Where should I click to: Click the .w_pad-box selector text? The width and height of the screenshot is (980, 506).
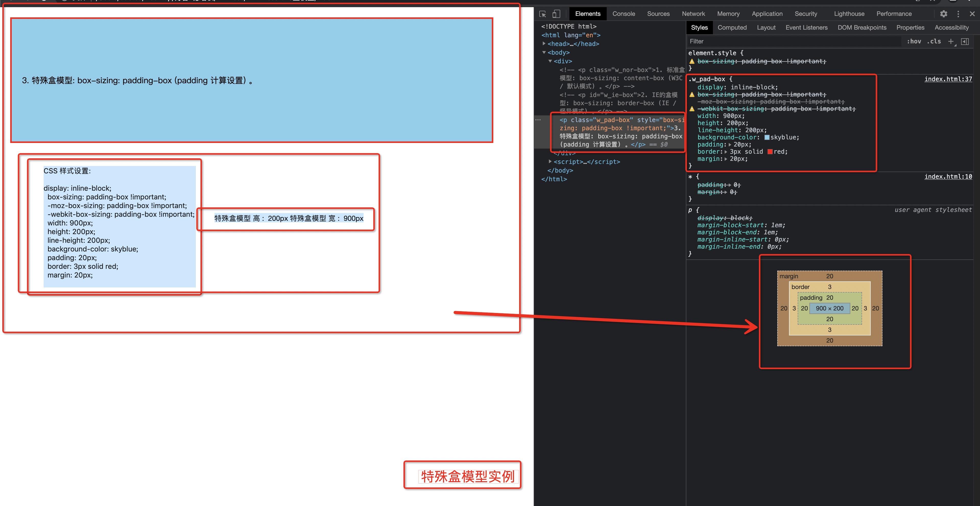(707, 79)
